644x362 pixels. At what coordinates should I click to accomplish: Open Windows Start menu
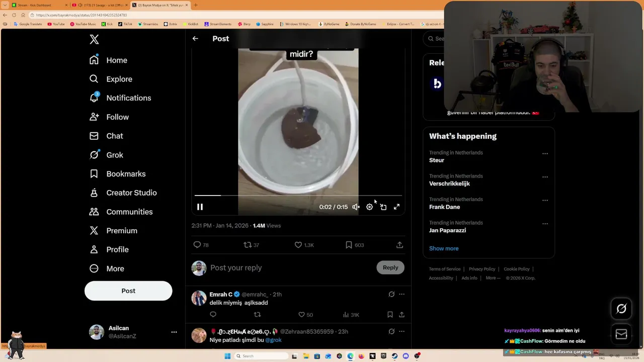(227, 356)
